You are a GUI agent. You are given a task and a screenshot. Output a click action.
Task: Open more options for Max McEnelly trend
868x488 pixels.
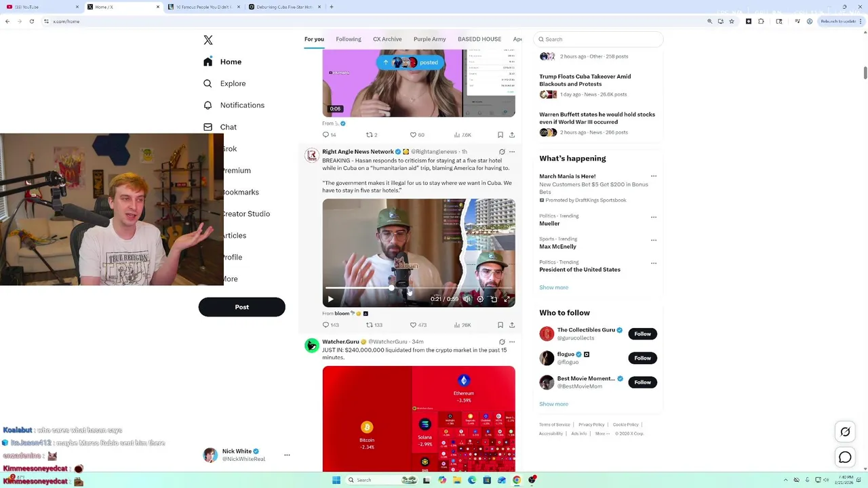point(654,240)
